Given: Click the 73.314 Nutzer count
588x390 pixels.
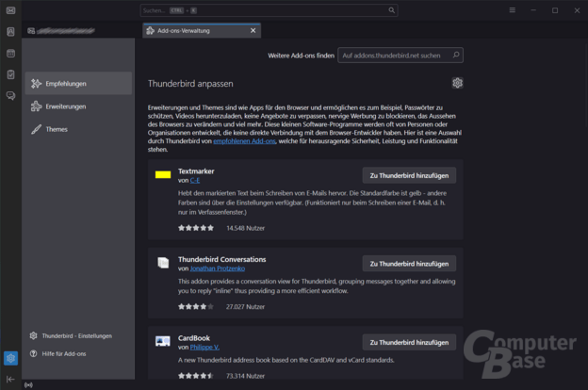Looking at the screenshot, I should coord(246,376).
